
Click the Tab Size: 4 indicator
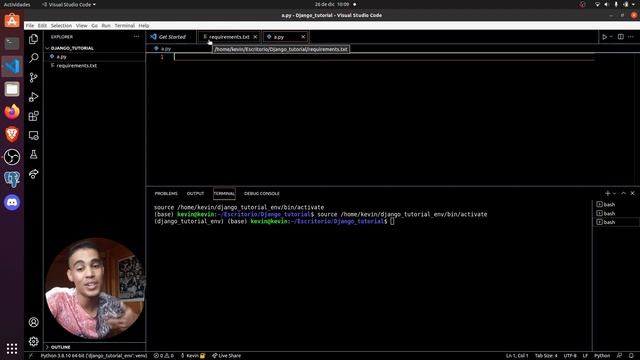click(x=546, y=356)
